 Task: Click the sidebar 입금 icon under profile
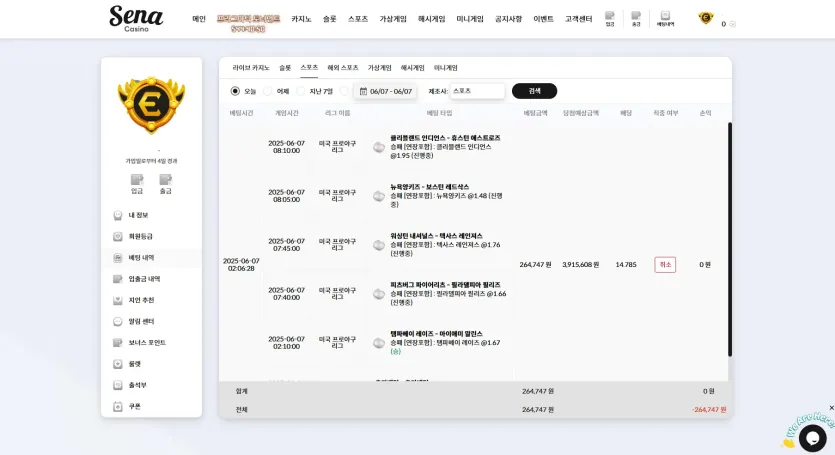coord(137,184)
